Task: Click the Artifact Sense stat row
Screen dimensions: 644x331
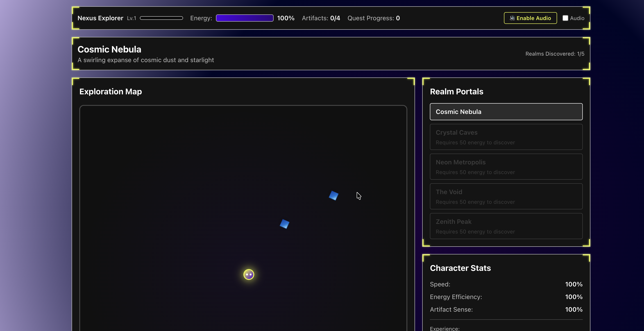Action: pyautogui.click(x=506, y=310)
